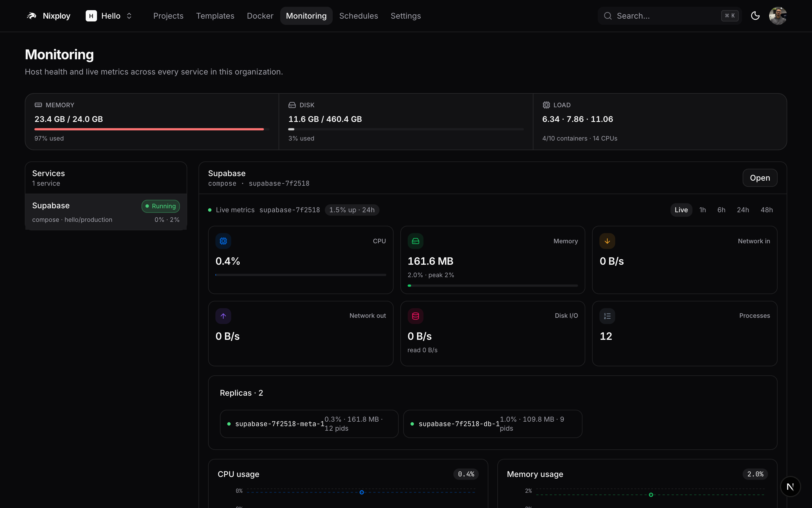This screenshot has height=508, width=812.
Task: Navigate to the Settings tab
Action: (406, 16)
